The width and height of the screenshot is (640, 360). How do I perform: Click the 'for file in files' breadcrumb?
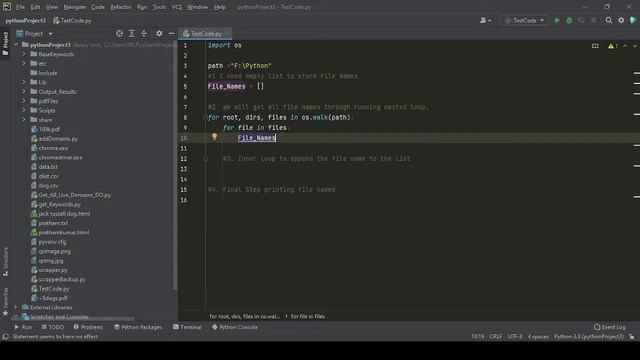(x=308, y=316)
